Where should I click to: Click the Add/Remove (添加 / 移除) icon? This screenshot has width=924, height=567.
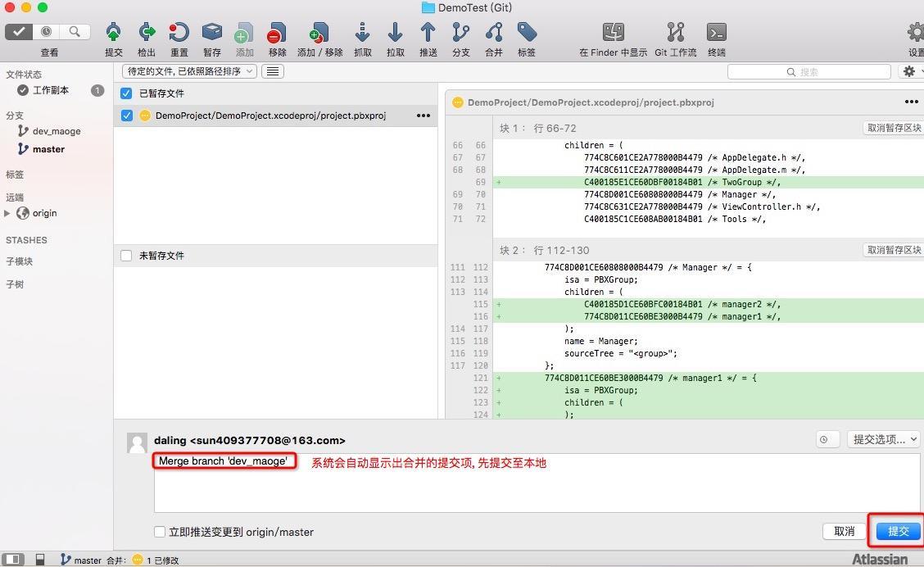click(319, 33)
